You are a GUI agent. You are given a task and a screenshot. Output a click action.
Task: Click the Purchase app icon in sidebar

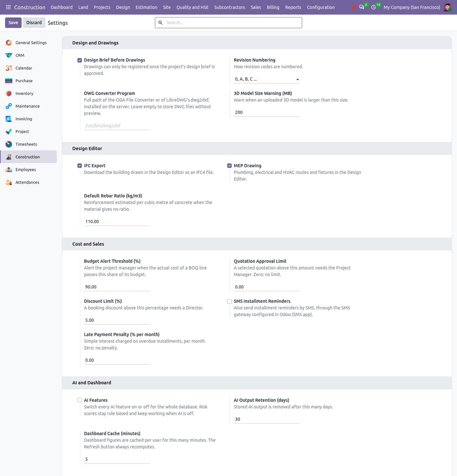[x=9, y=81]
